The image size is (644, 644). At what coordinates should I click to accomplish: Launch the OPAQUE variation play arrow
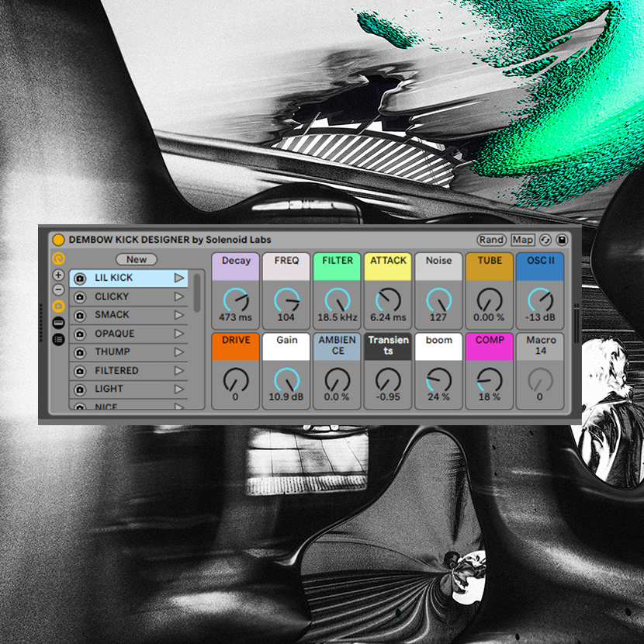click(178, 334)
